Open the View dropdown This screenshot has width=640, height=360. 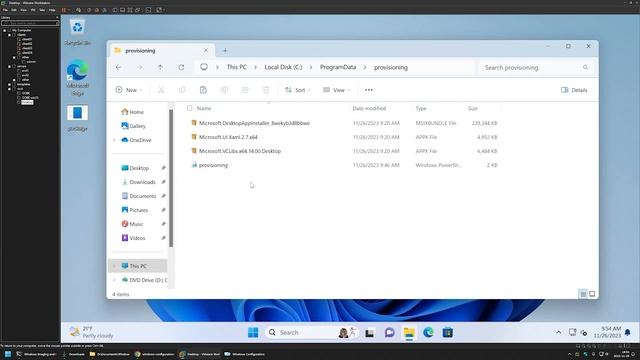coord(336,90)
